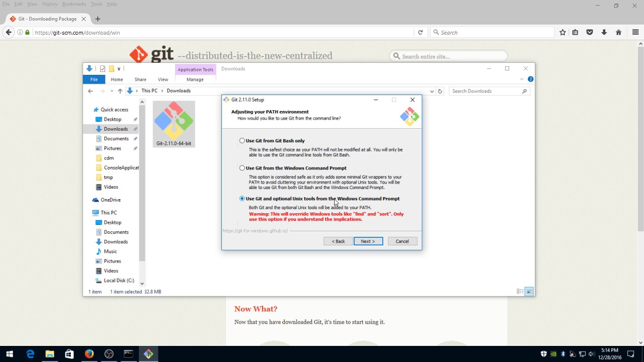Open pinned Desktop under Quick access
This screenshot has width=644, height=362.
pos(113,119)
